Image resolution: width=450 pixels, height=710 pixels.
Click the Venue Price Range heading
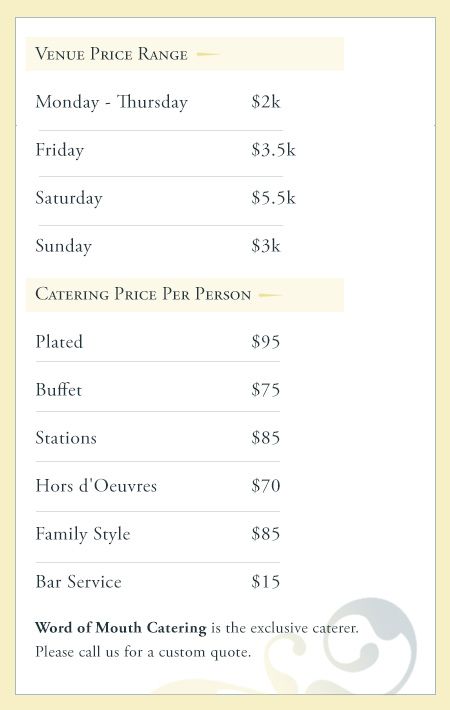(111, 54)
